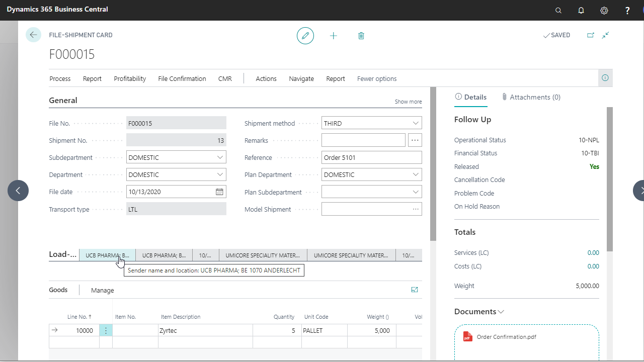Click the Quantity column header

tap(284, 317)
